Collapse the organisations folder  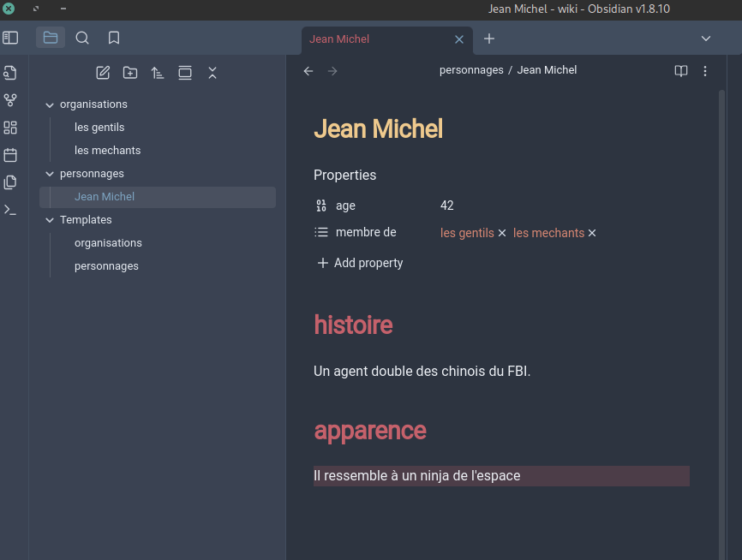click(x=49, y=104)
